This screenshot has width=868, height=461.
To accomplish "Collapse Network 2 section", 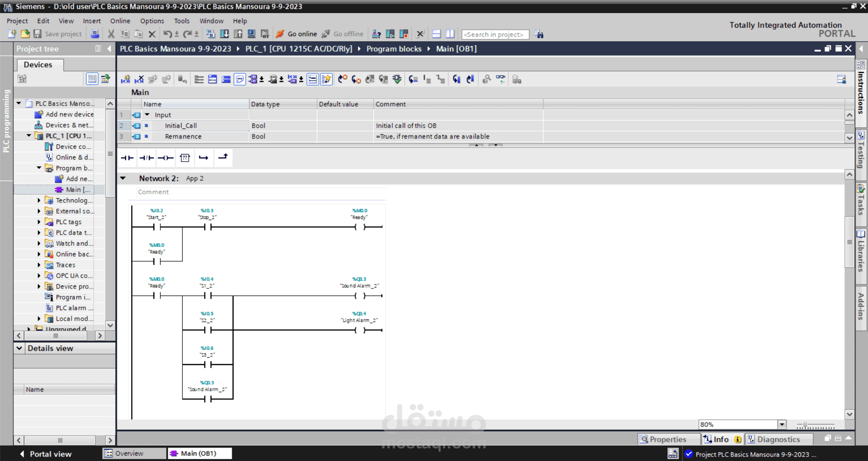I will click(x=123, y=178).
